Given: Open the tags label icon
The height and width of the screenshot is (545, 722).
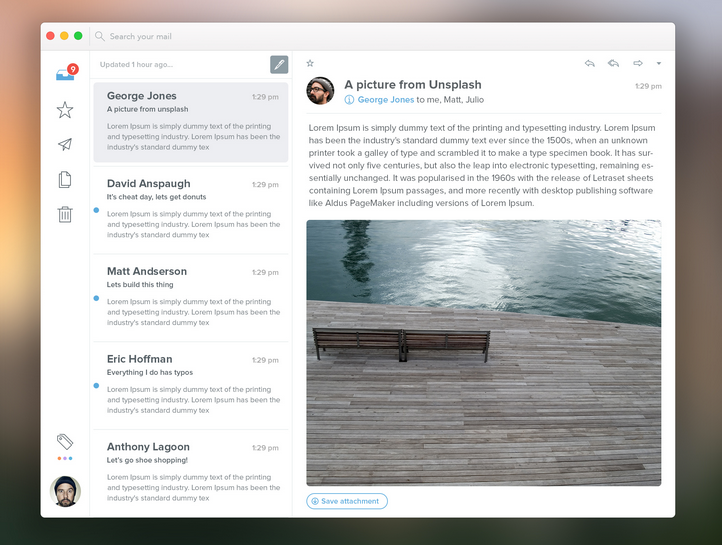Looking at the screenshot, I should point(65,441).
